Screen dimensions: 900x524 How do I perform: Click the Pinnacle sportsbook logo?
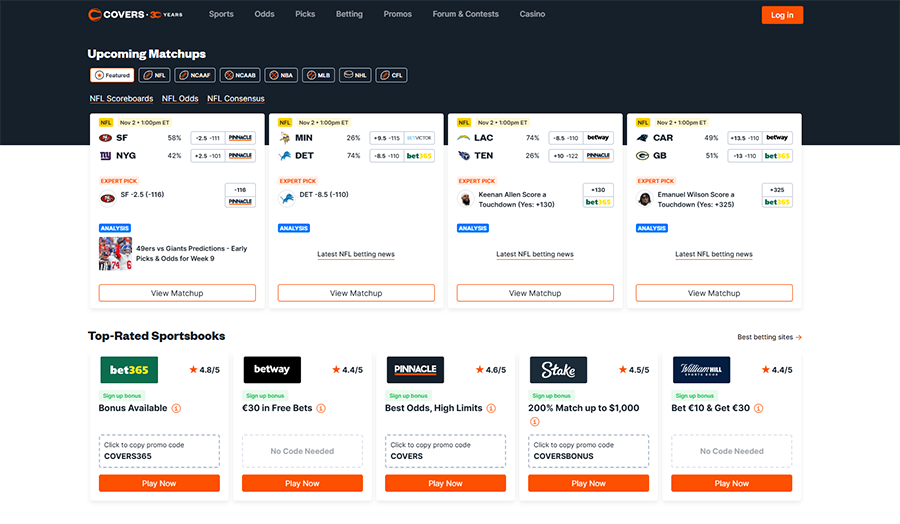pos(415,370)
